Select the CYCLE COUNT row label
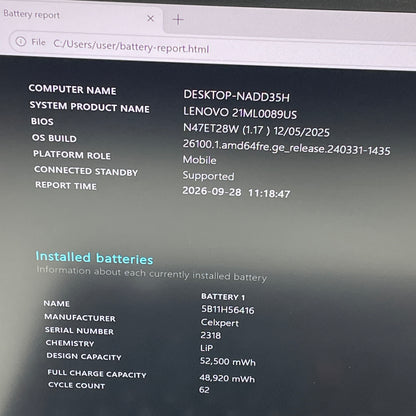Screen dimensions: 416x416 (x=77, y=385)
